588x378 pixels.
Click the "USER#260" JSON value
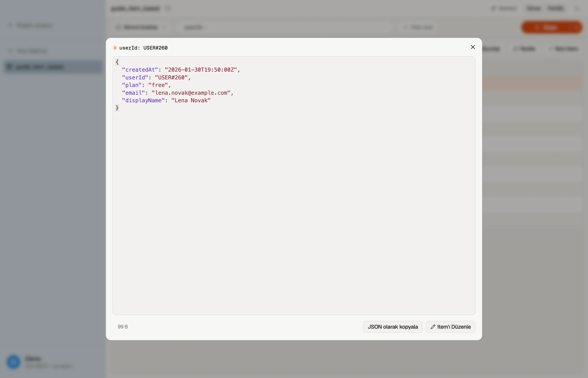coord(171,77)
